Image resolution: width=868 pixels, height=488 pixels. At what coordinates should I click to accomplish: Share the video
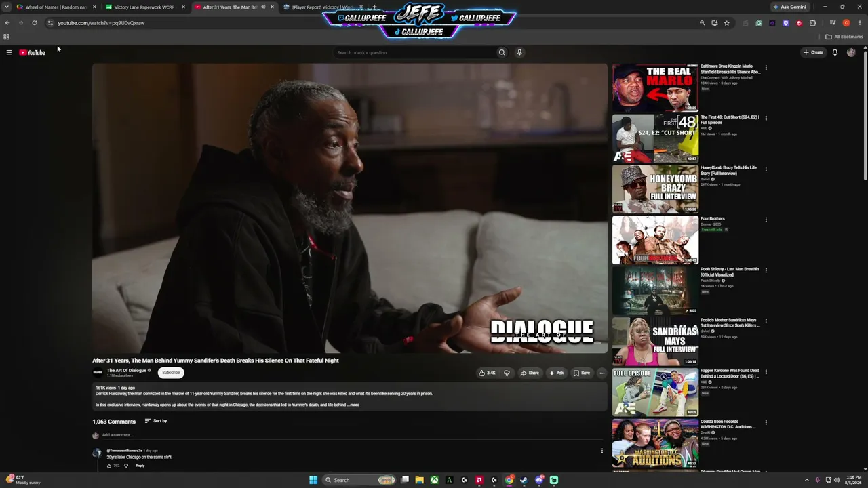[x=530, y=373]
